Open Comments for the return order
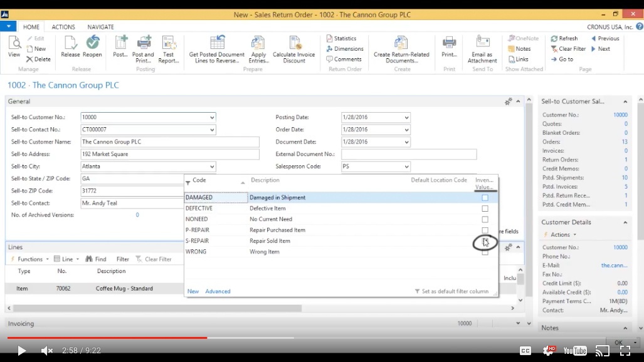This screenshot has width=644, height=362. click(x=344, y=59)
